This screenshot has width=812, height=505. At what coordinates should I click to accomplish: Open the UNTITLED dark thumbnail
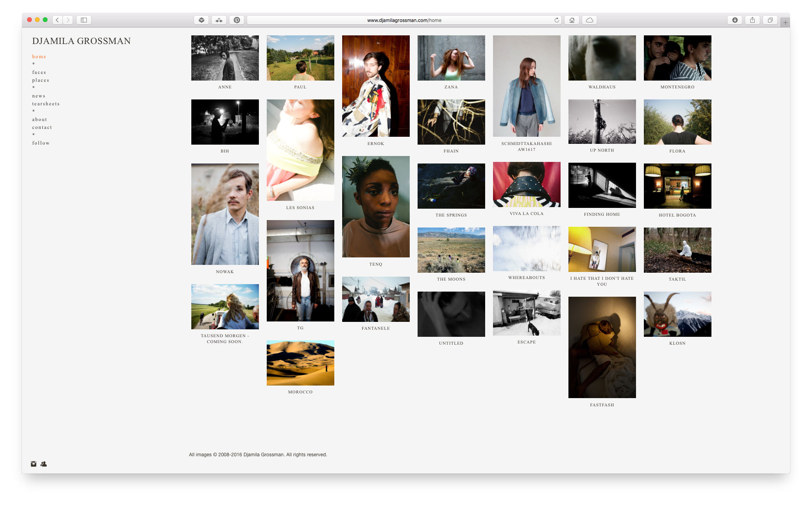click(x=451, y=314)
